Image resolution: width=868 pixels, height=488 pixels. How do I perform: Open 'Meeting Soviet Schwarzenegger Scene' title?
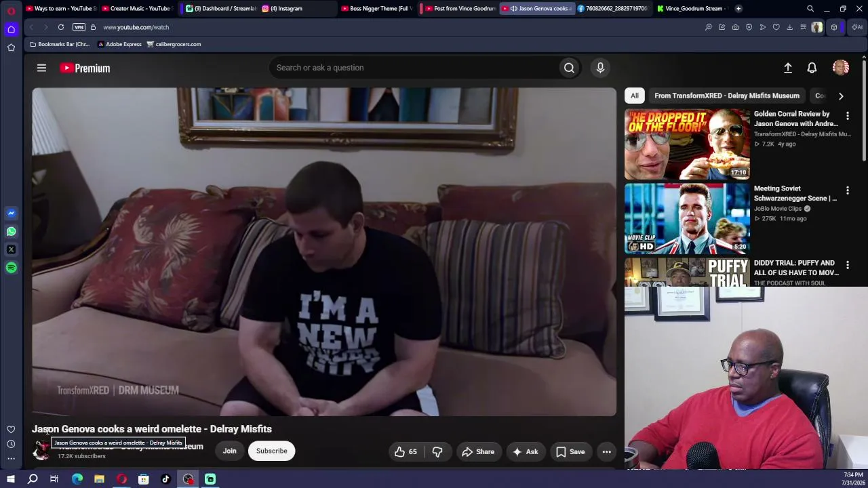[795, 193]
